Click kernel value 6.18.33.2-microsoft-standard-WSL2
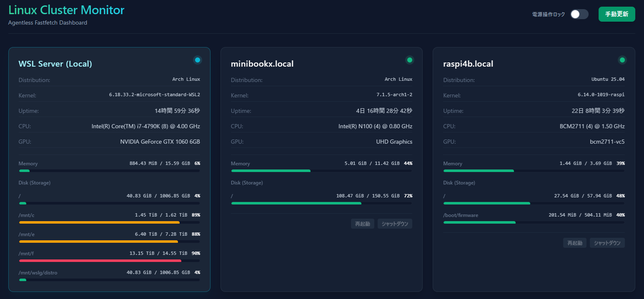Screen dimensions: 644x299 (155, 95)
